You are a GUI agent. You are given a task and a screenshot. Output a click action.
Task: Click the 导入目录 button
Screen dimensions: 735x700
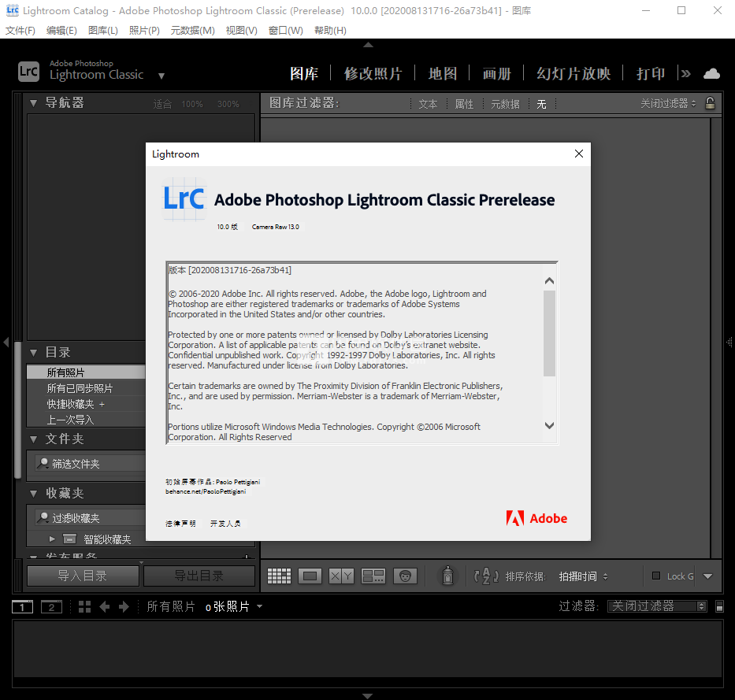[x=83, y=576]
